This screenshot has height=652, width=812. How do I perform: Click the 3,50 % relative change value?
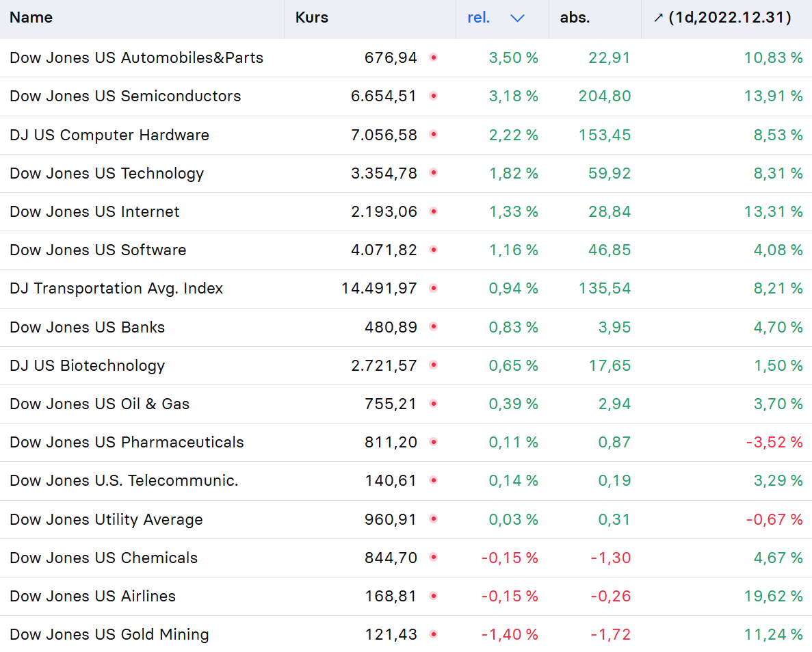click(x=513, y=57)
